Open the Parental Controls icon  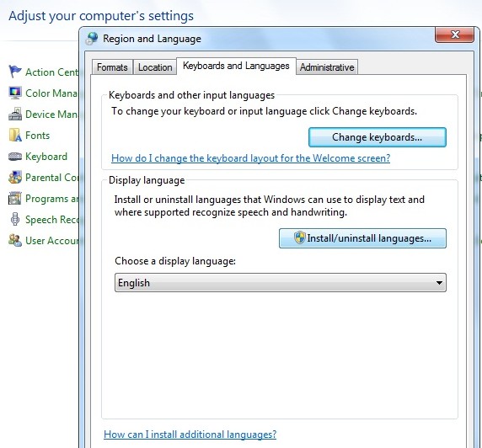pos(15,178)
